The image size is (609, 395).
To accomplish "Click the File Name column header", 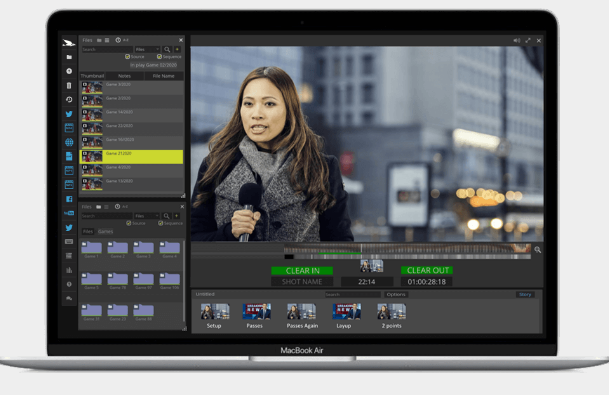I will click(164, 76).
